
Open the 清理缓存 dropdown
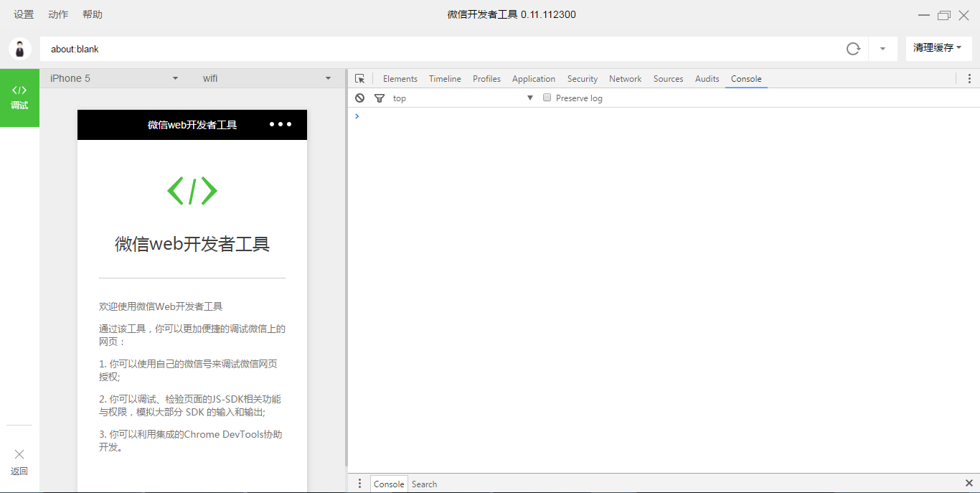[x=938, y=48]
